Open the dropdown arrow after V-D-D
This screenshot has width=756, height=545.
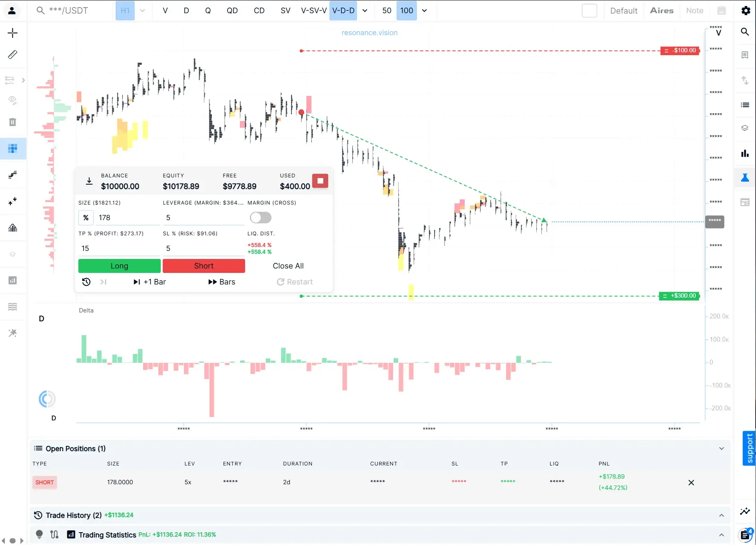(365, 11)
